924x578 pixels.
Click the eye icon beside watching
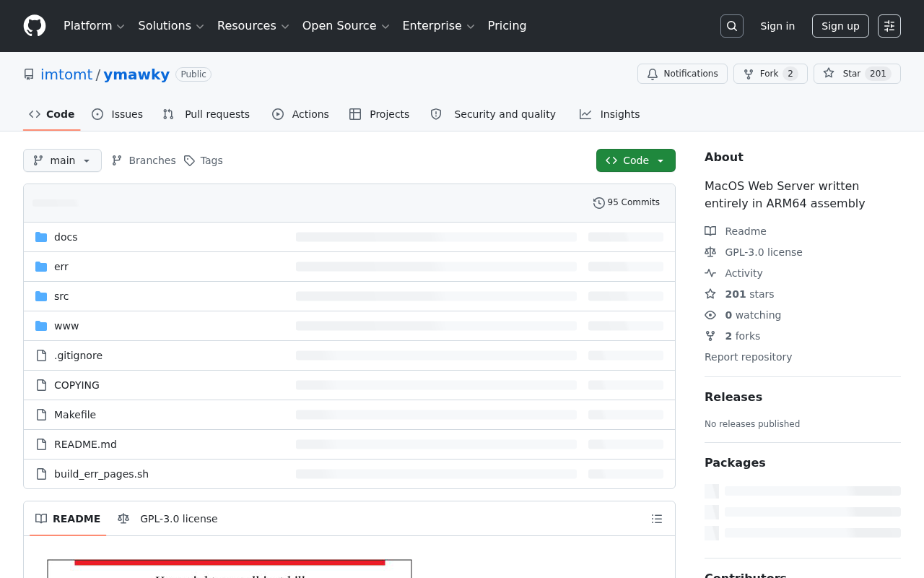(710, 315)
